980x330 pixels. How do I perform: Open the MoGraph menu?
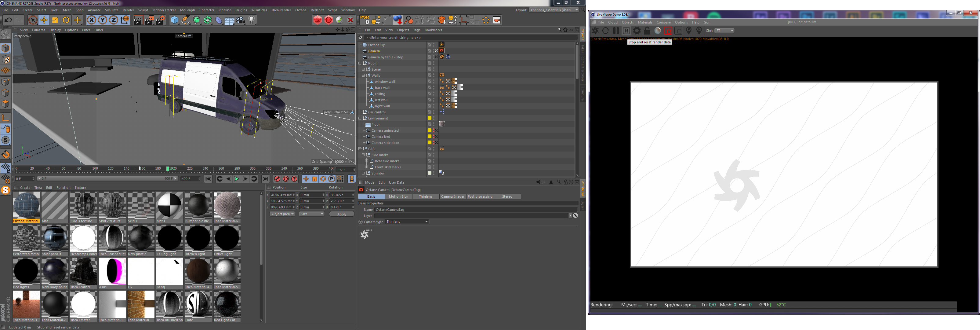[x=187, y=10]
